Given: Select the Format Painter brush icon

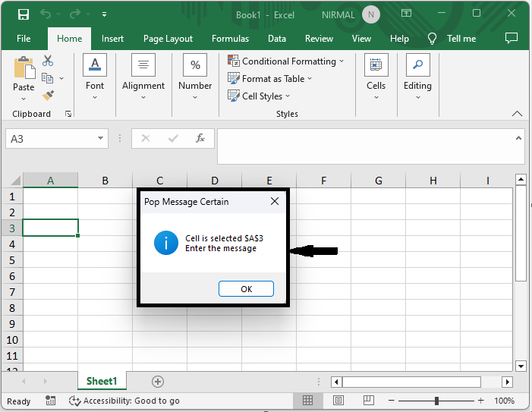Looking at the screenshot, I should click(x=48, y=95).
